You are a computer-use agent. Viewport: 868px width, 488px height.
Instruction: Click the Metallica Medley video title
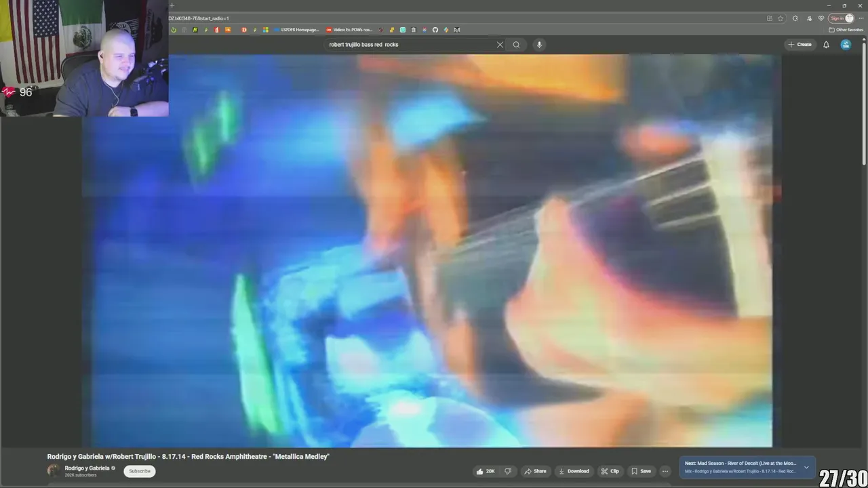pyautogui.click(x=188, y=457)
